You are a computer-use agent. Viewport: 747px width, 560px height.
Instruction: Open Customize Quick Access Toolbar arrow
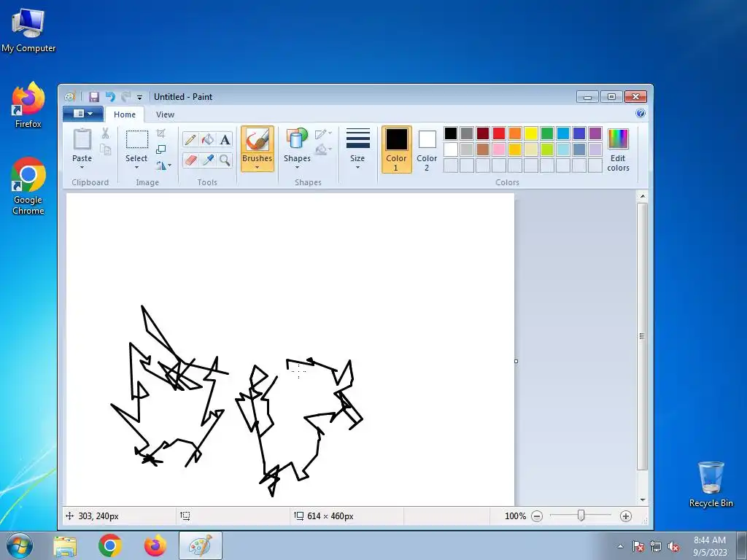tap(139, 97)
